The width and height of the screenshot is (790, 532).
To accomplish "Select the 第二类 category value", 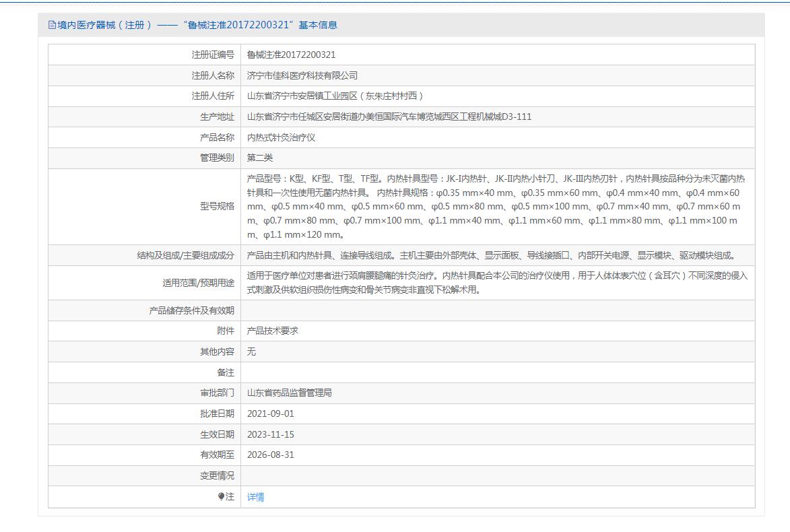I will pyautogui.click(x=260, y=158).
